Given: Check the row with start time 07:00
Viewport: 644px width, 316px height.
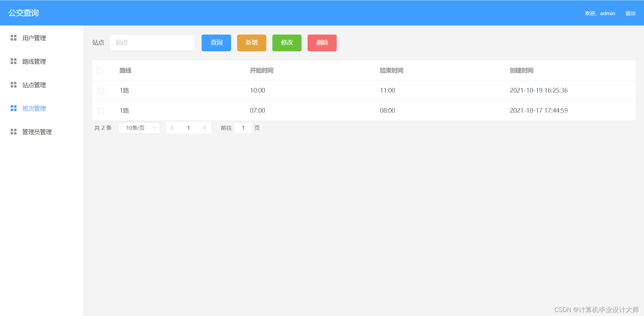Looking at the screenshot, I should coord(101,111).
